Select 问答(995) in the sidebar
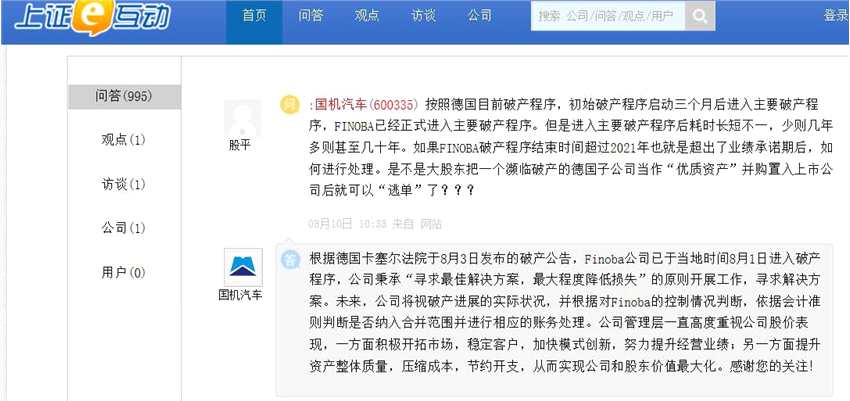This screenshot has width=850, height=401. [x=124, y=96]
